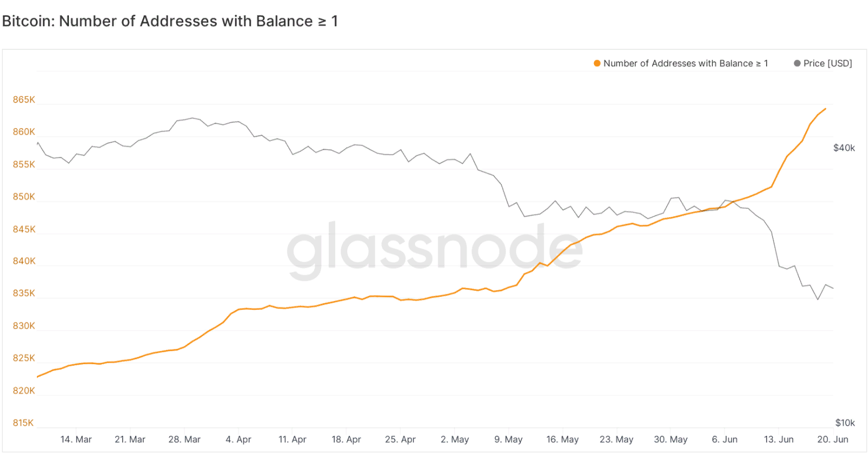Toggle the 'Price [USD]' series label
The height and width of the screenshot is (456, 868).
pos(827,64)
